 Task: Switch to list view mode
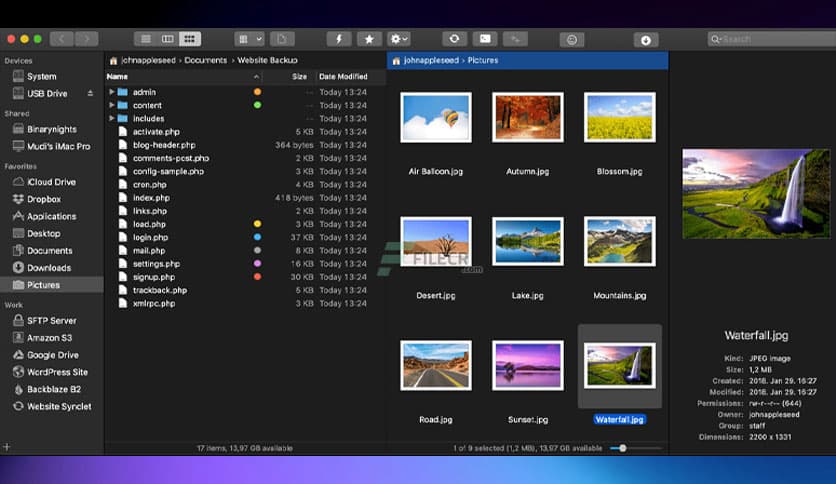146,39
